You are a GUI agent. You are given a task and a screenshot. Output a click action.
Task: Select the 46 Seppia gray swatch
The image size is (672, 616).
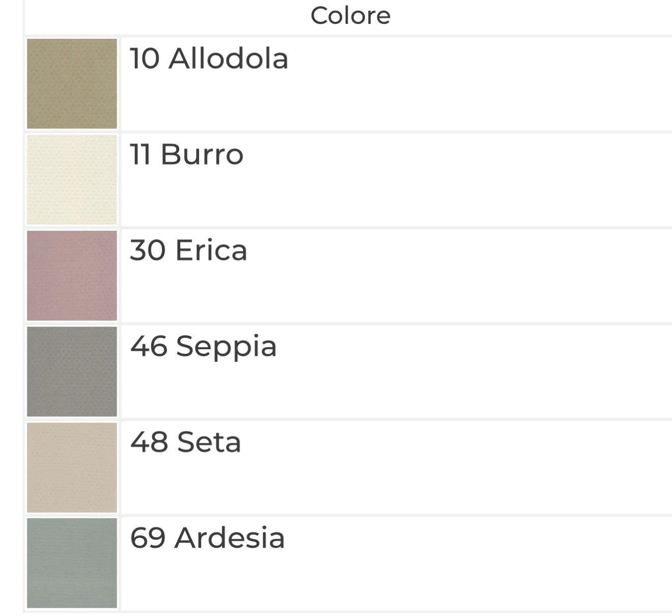(x=72, y=372)
